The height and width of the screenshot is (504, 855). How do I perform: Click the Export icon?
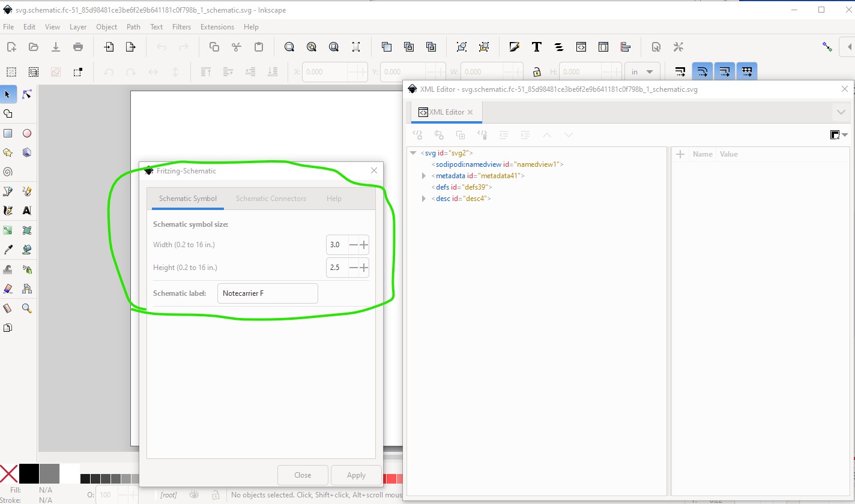[131, 47]
